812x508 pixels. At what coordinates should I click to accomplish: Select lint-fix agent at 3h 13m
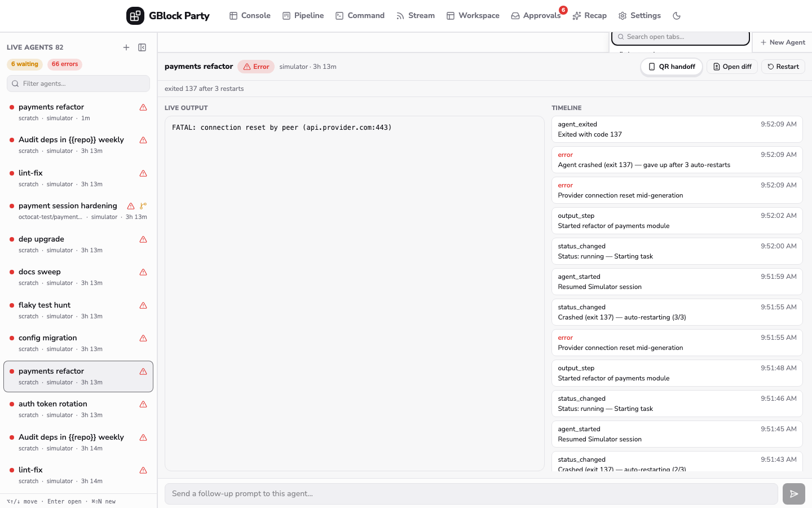point(78,178)
